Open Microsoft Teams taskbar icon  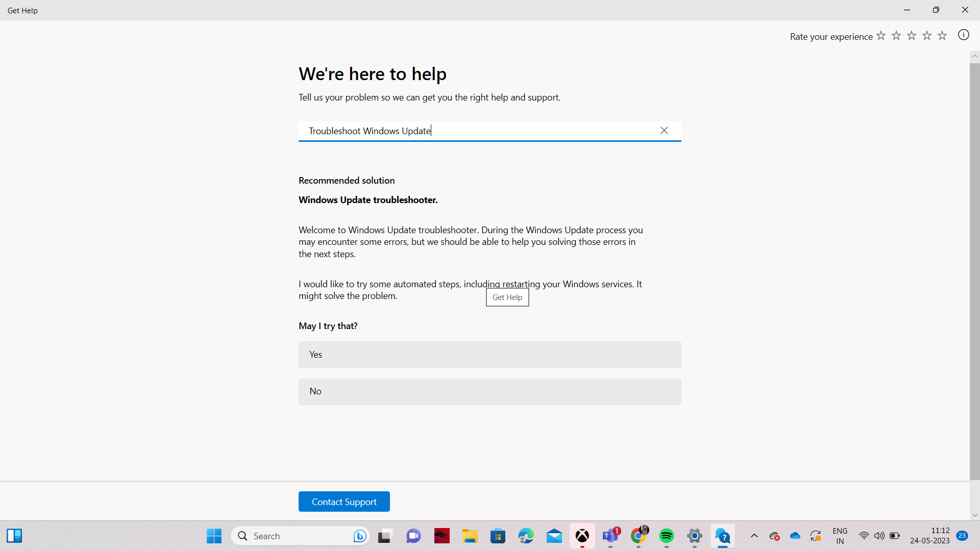[610, 536]
